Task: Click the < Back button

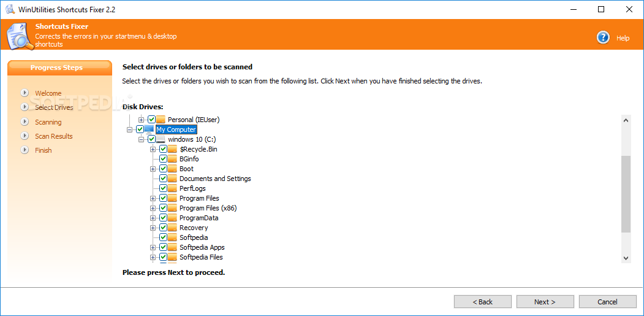Action: (x=483, y=302)
